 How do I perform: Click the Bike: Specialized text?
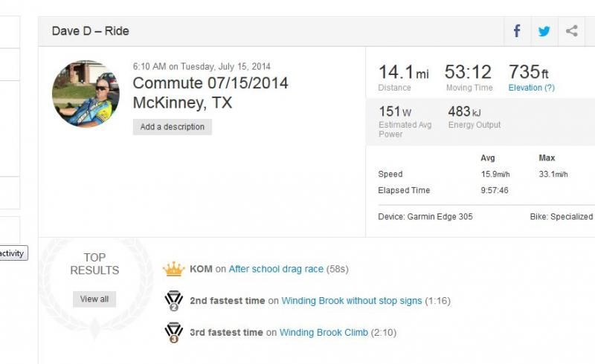[x=562, y=216]
